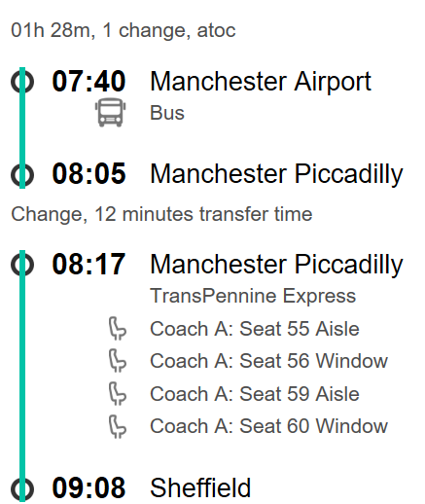The width and height of the screenshot is (425, 504).
Task: Click the Manchester Airport station name
Action: 261,82
